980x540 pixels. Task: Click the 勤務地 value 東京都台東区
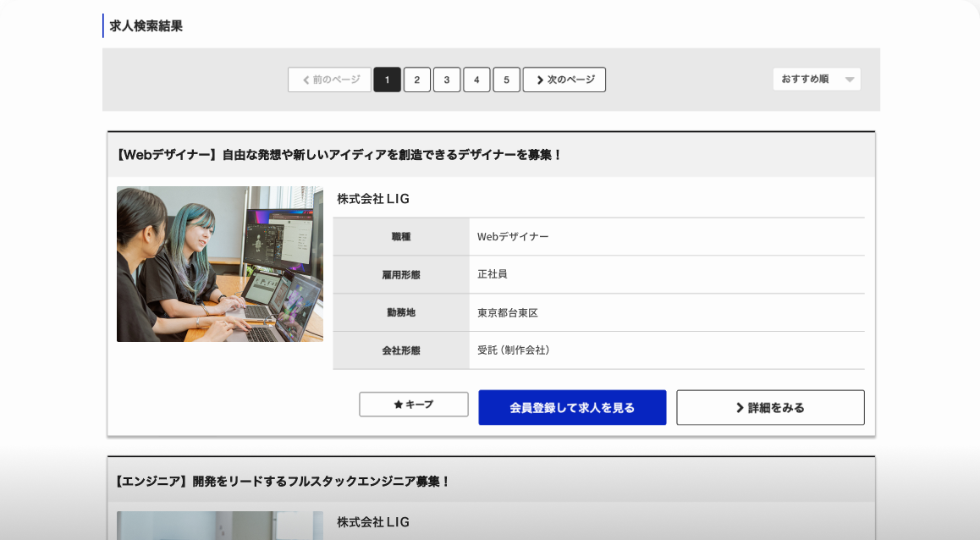coord(508,312)
